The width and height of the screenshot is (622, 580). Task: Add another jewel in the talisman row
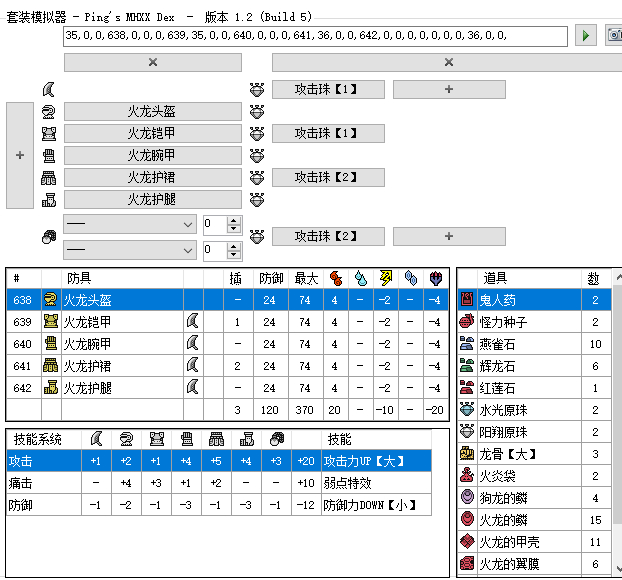[449, 236]
